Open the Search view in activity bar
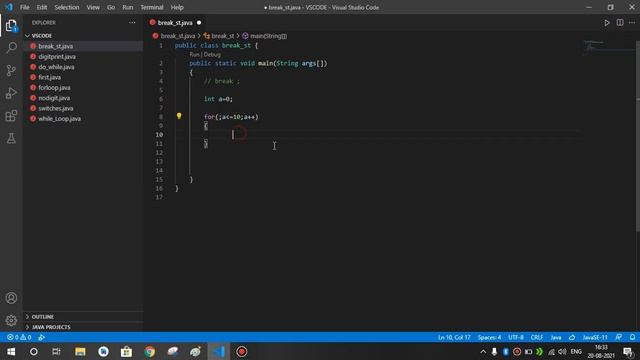 11,48
